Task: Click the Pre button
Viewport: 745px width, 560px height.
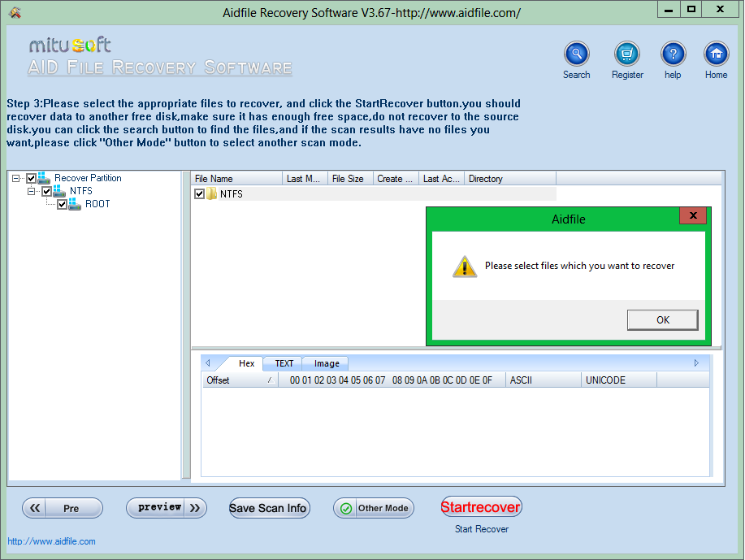Action: (63, 508)
